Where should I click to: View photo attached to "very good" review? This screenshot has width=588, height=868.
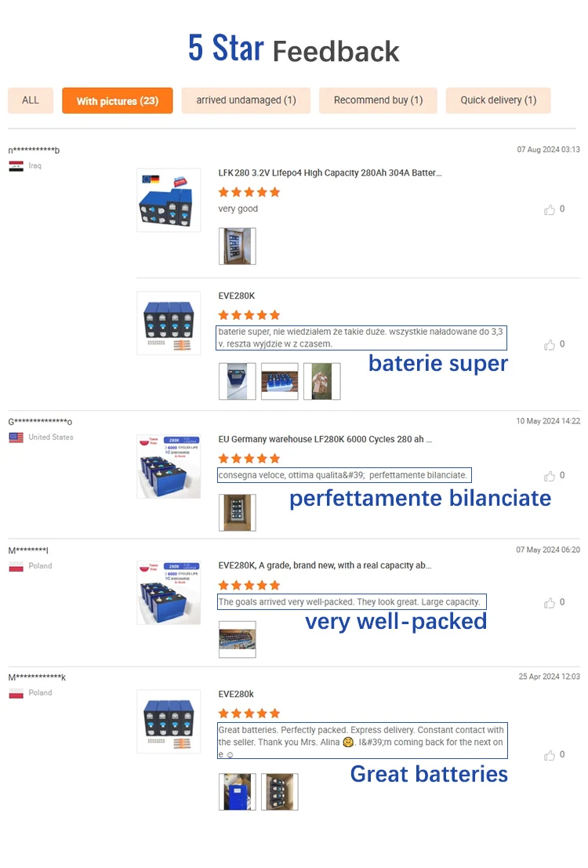(237, 246)
